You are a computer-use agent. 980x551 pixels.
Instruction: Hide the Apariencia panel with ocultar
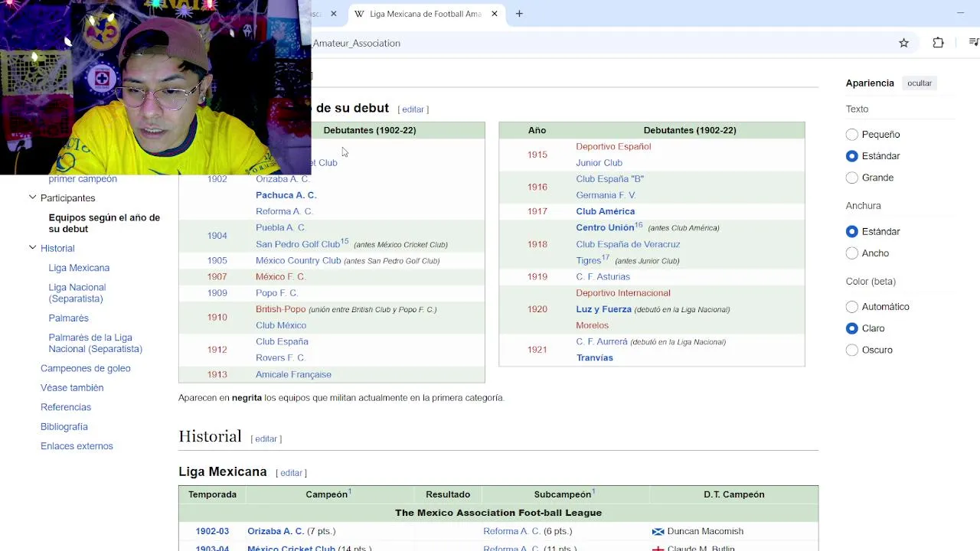coord(920,83)
